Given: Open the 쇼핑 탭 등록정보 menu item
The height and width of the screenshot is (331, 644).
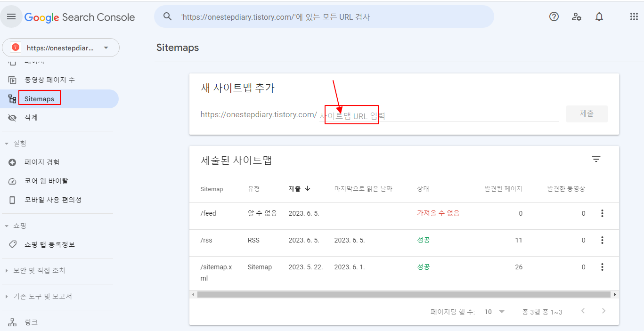Looking at the screenshot, I should coord(49,245).
